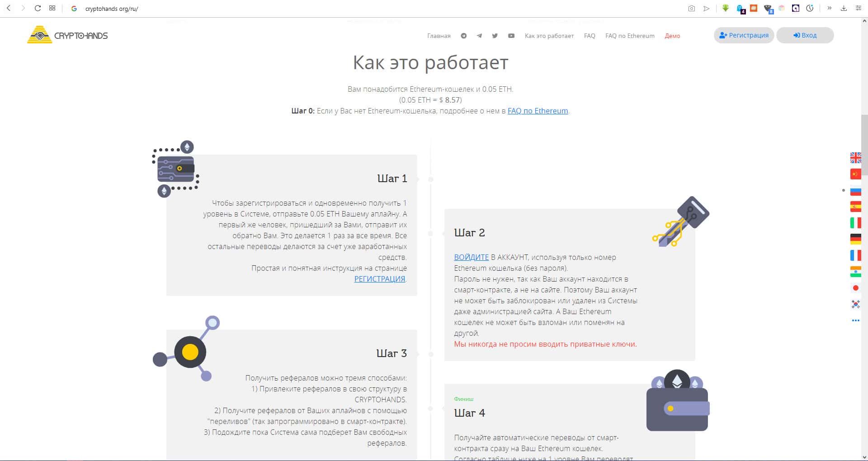Screen dimensions: 868x461
Task: Open the speed dial grid icon
Action: 52,8
